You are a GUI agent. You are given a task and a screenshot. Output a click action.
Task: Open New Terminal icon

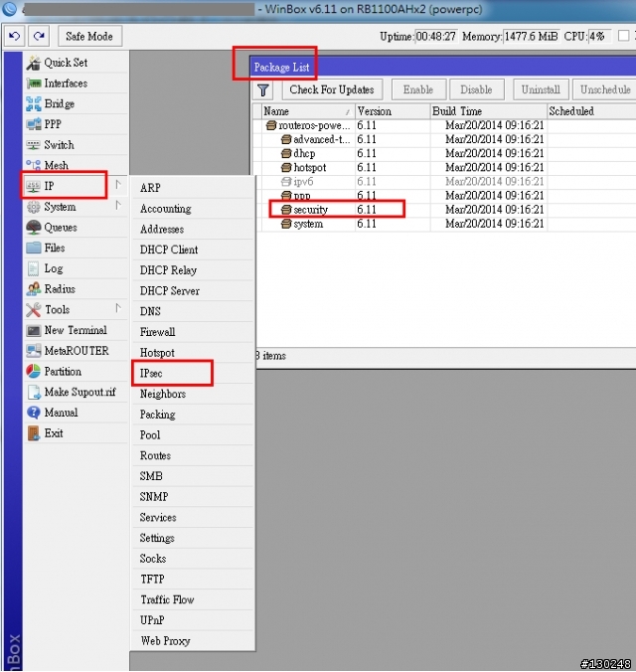tap(34, 330)
